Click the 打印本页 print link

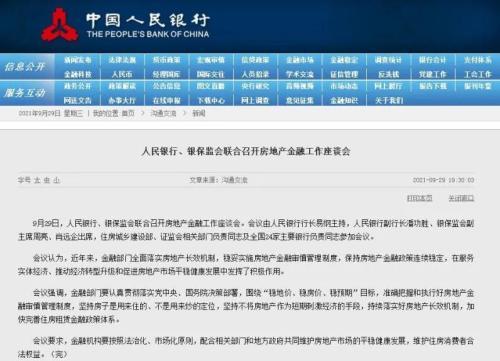419,198
